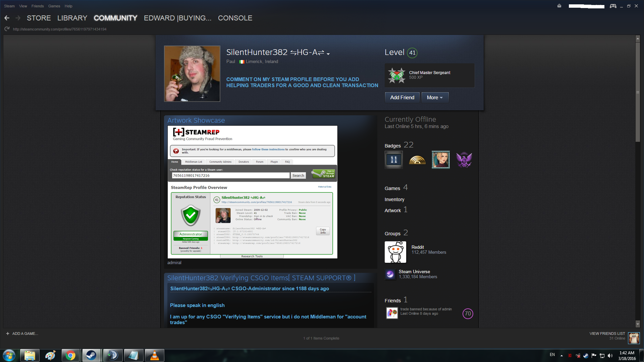Expand the More dropdown button
Viewport: 644px width, 362px height.
pos(435,98)
